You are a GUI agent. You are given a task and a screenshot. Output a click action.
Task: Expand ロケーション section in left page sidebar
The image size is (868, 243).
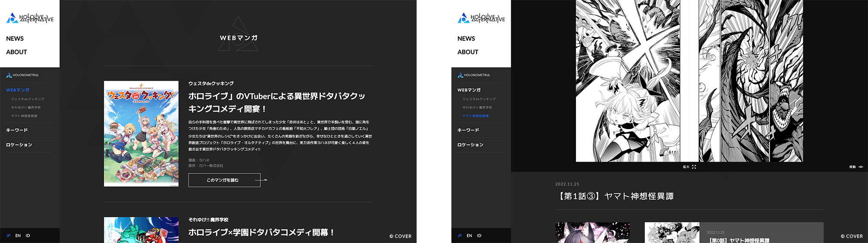(x=19, y=145)
